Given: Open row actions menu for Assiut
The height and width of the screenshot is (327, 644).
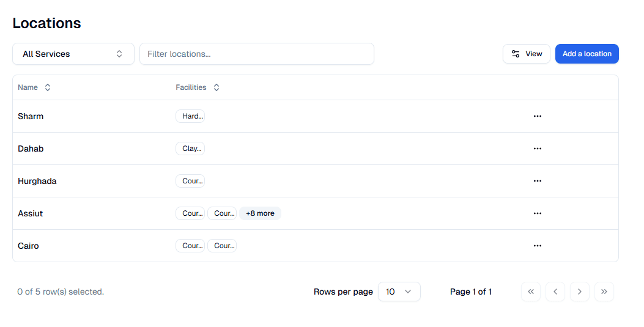Looking at the screenshot, I should click(x=537, y=213).
